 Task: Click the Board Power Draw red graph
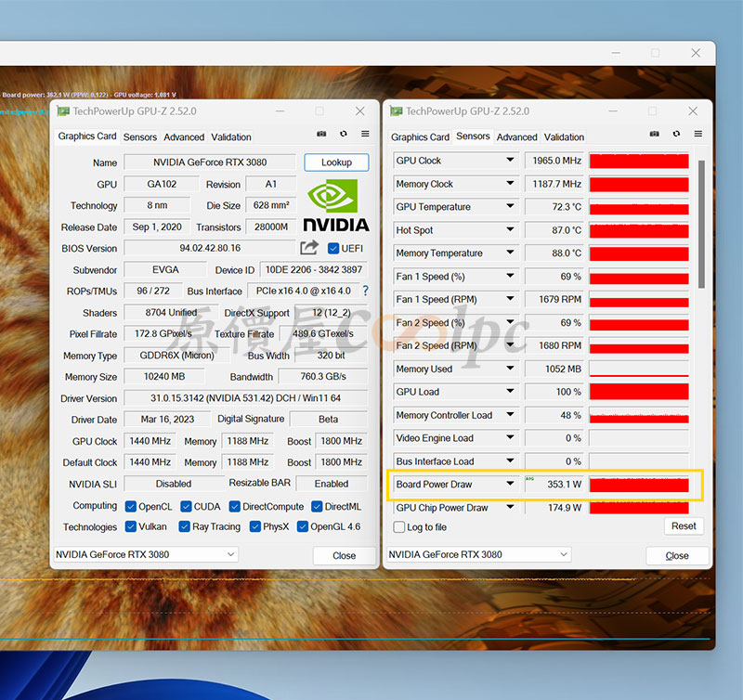pyautogui.click(x=639, y=485)
